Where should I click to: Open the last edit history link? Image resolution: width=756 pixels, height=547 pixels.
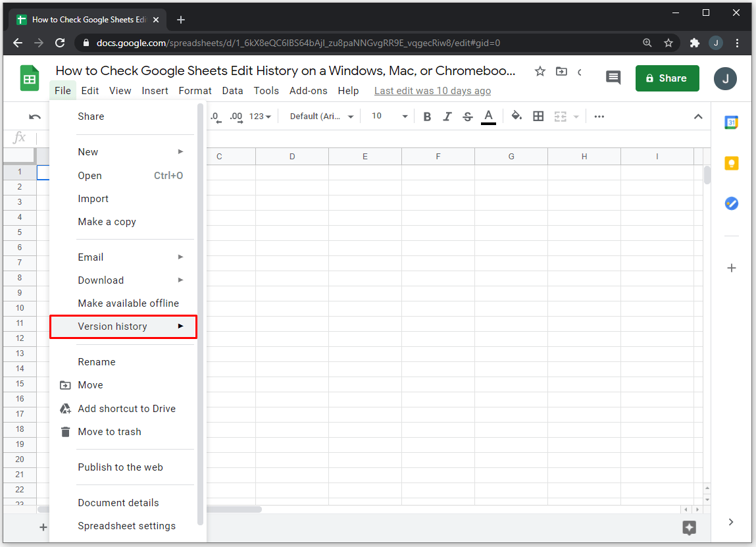432,91
